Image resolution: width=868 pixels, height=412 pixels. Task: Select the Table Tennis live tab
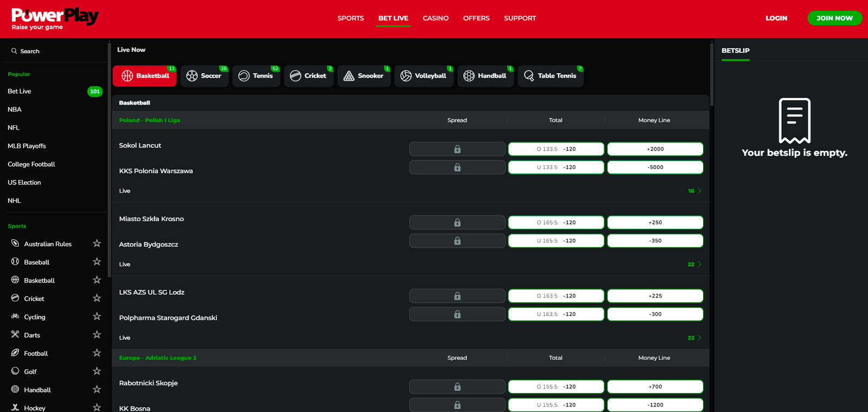(551, 76)
